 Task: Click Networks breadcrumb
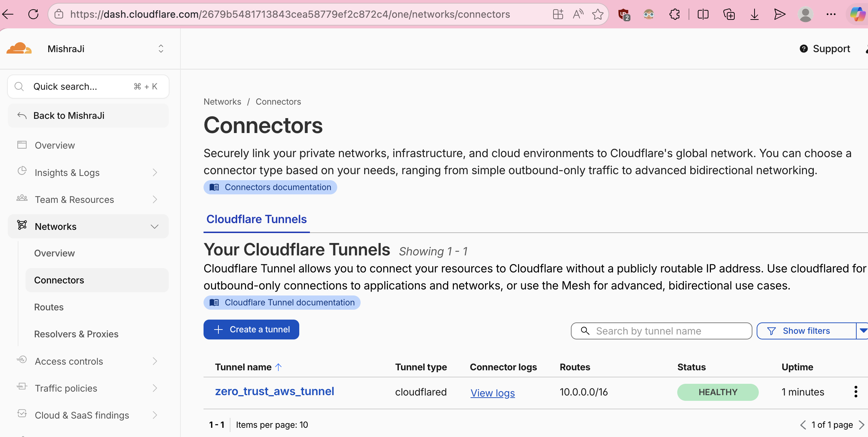click(x=222, y=102)
